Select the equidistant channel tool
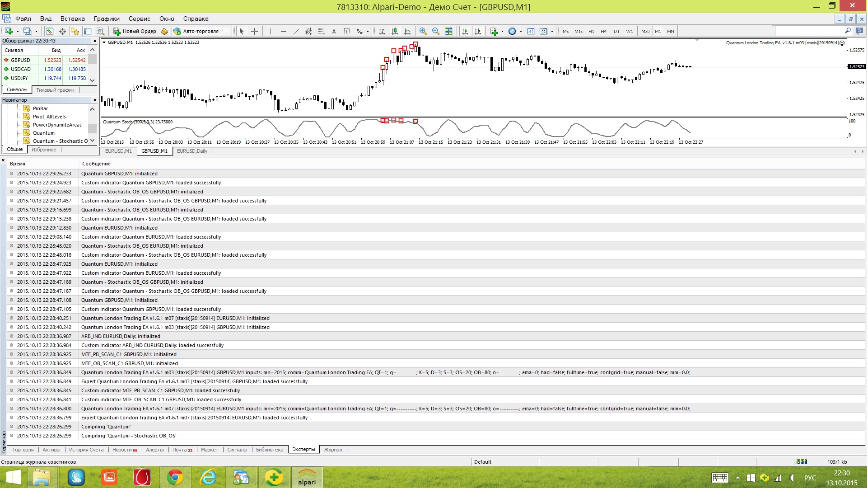The width and height of the screenshot is (868, 498). tap(308, 31)
